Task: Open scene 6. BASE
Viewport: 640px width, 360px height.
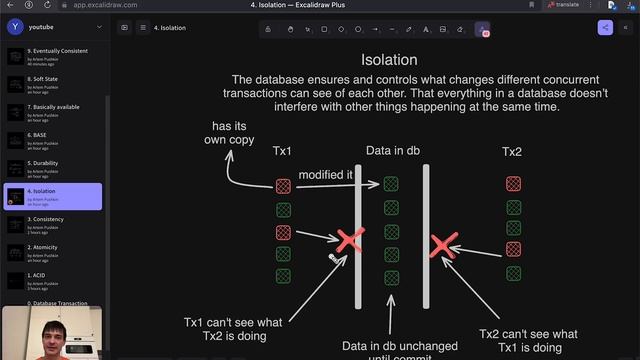Action: click(x=53, y=141)
